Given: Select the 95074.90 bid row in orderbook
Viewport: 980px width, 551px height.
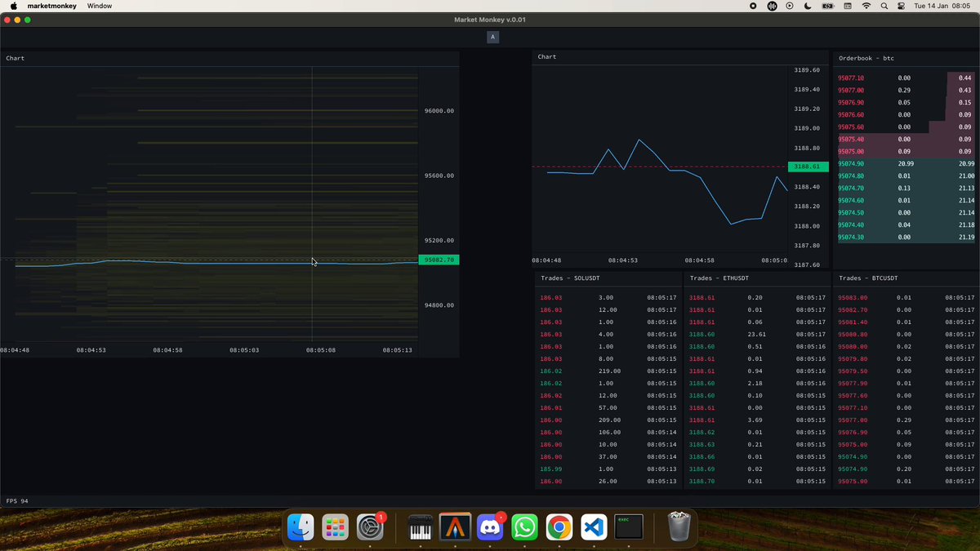Looking at the screenshot, I should coord(906,164).
